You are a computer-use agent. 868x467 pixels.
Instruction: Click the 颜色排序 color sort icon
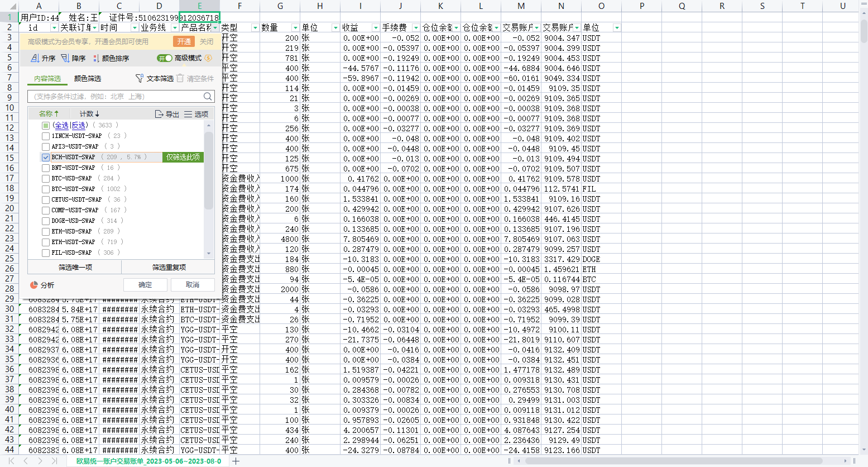(95, 58)
